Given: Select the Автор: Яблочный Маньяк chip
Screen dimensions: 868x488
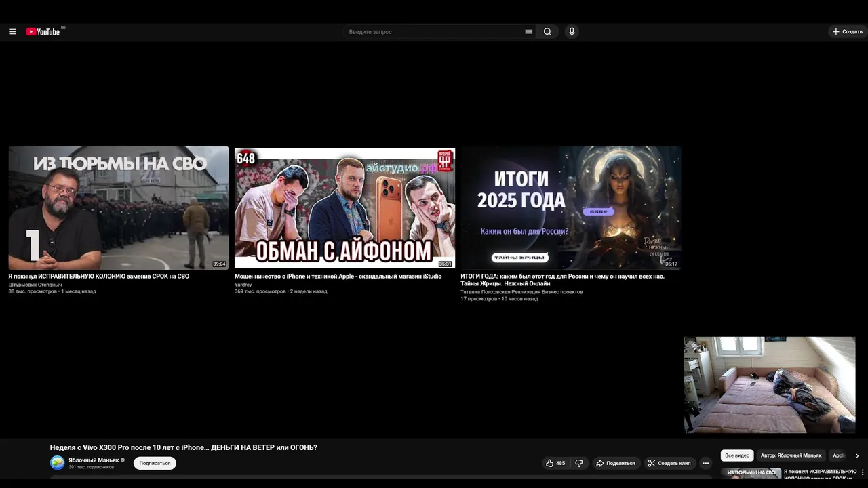Looking at the screenshot, I should coord(791,455).
